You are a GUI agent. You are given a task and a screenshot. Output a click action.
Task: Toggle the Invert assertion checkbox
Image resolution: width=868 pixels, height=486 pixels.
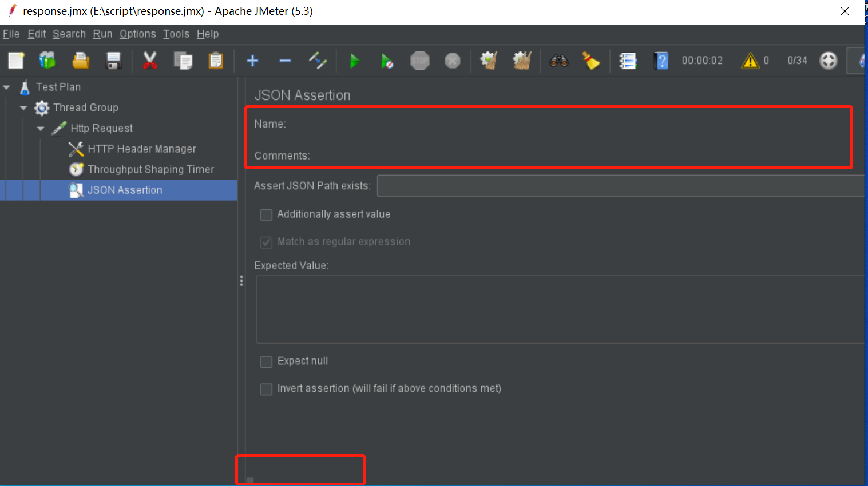tap(266, 389)
